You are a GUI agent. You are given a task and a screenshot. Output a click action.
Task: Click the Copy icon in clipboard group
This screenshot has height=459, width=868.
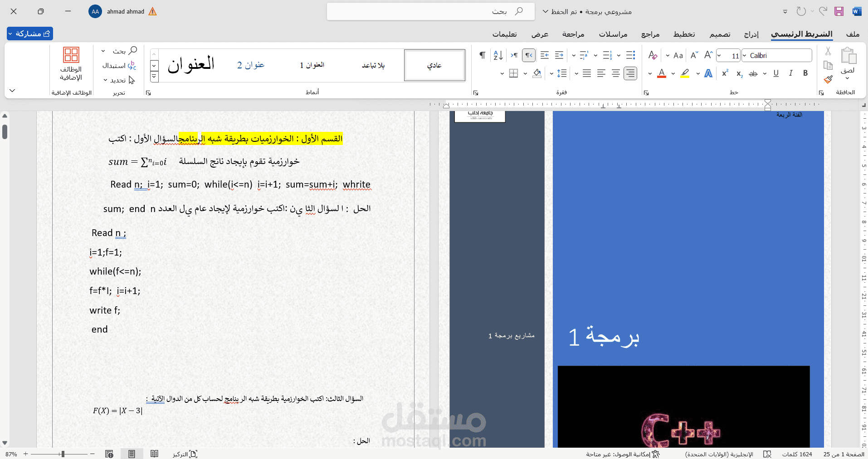tap(828, 65)
